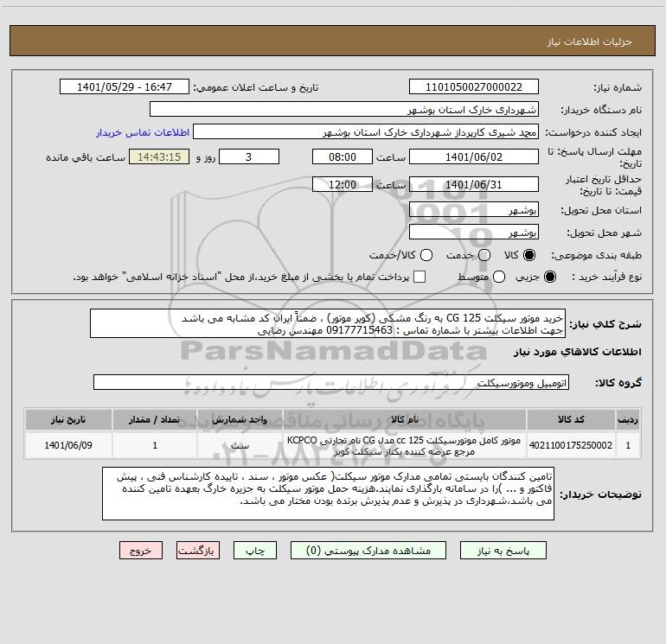Open مشاهده مدارک پیوستی (0) button
Image resolution: width=666 pixels, height=644 pixels.
click(x=368, y=551)
